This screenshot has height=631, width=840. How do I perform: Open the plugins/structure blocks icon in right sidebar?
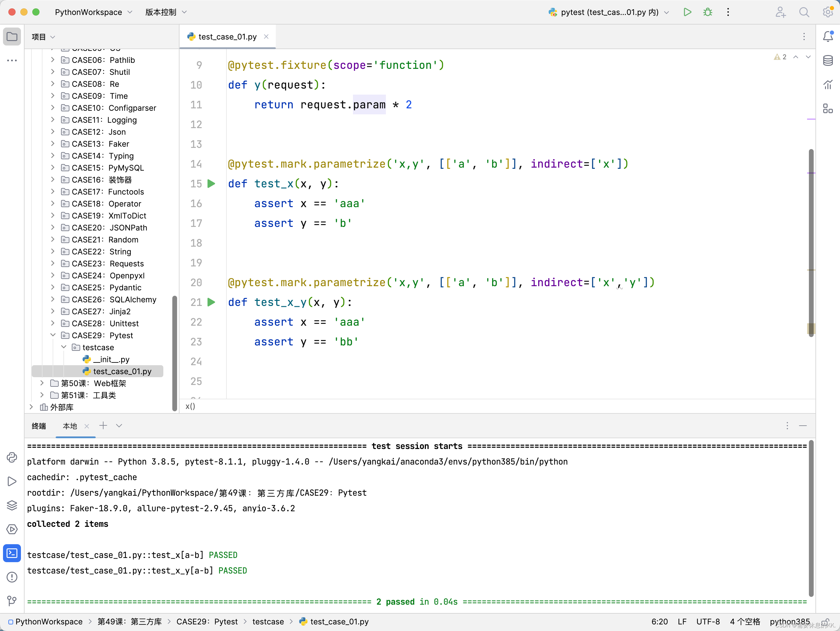(828, 108)
